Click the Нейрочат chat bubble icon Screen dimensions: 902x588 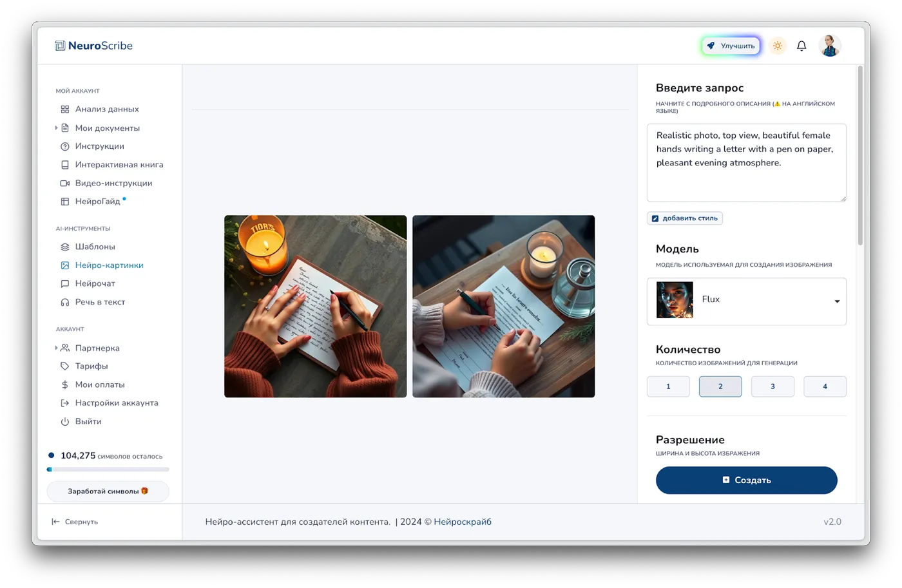point(65,283)
